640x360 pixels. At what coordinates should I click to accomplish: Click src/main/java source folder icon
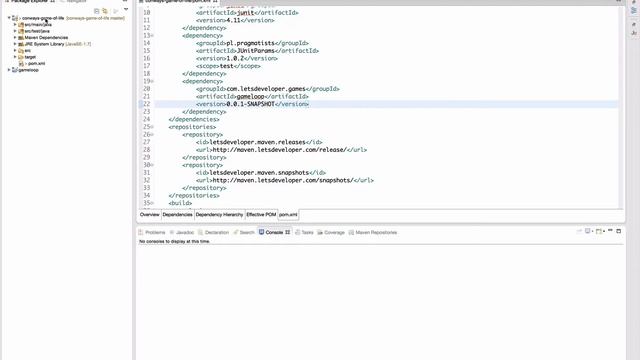click(x=21, y=24)
